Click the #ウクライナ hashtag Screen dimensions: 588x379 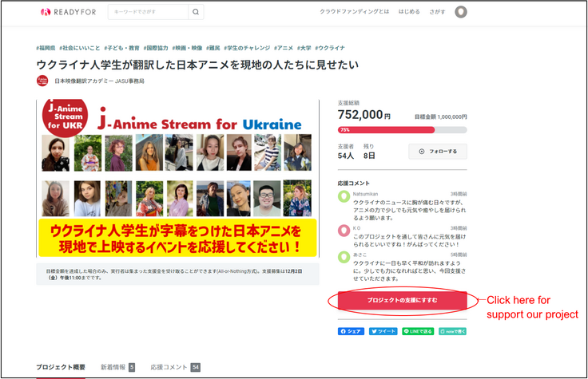(330, 47)
